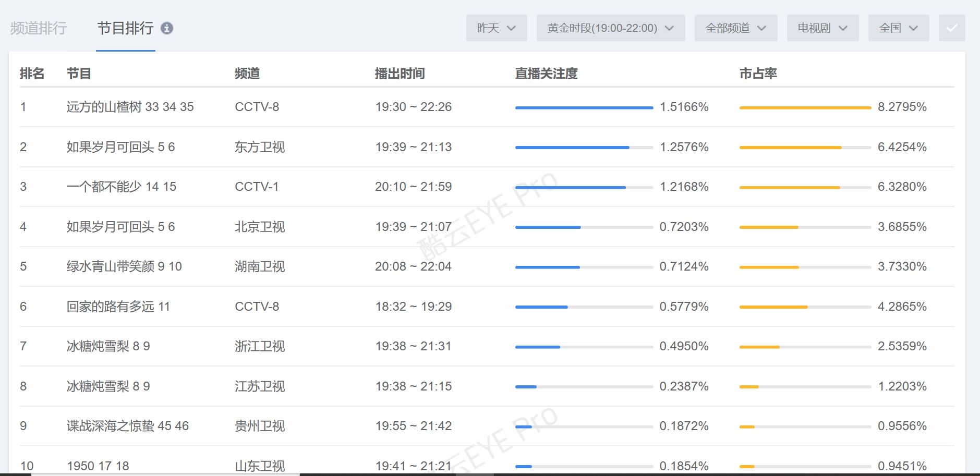Select program 谍战深海之惊蛰 45 46
Viewport: 980px width, 476px height.
(127, 426)
